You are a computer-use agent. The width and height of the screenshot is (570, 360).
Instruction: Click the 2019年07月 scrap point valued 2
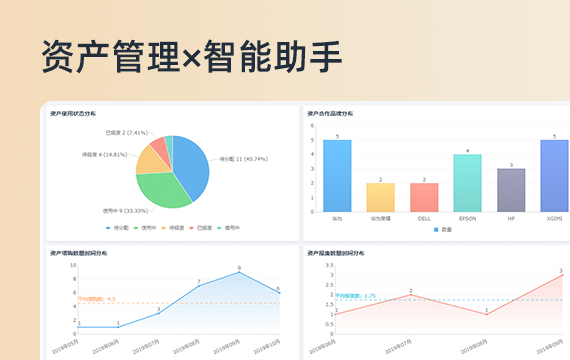(x=411, y=295)
